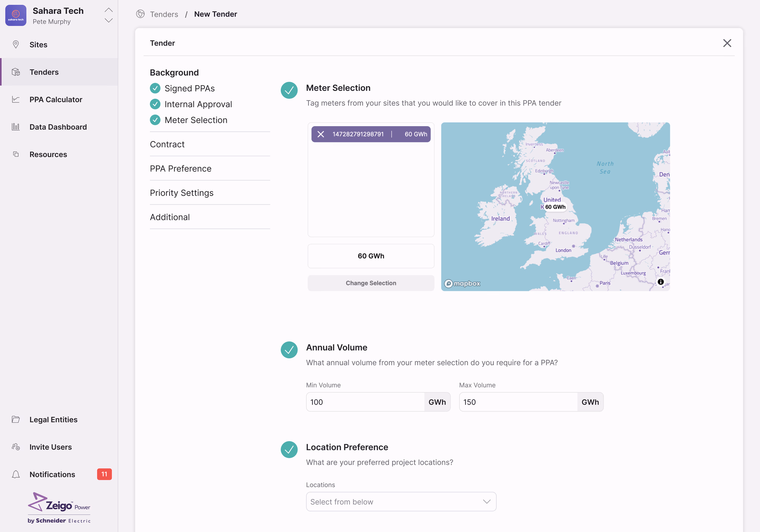Click Ireland on the map
Image resolution: width=760 pixels, height=532 pixels.
coord(500,219)
